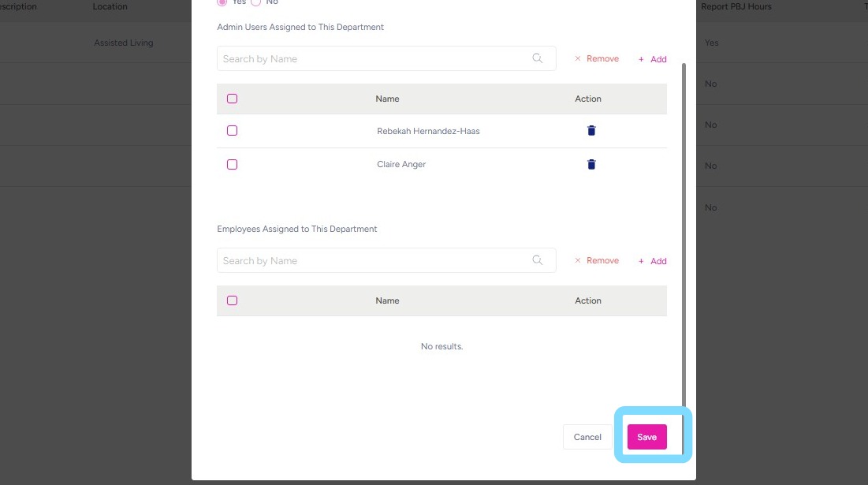The width and height of the screenshot is (868, 485).
Task: Save the department changes
Action: (646, 437)
